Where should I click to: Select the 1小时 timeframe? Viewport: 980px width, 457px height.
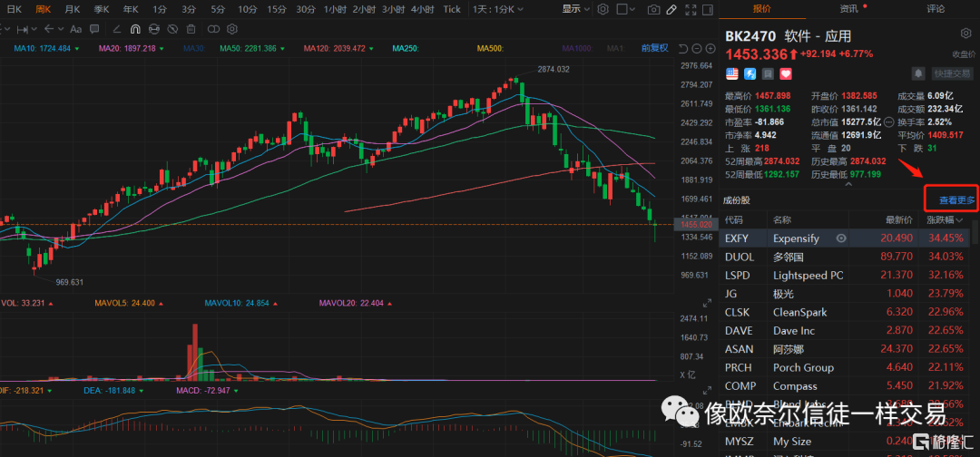(x=336, y=9)
